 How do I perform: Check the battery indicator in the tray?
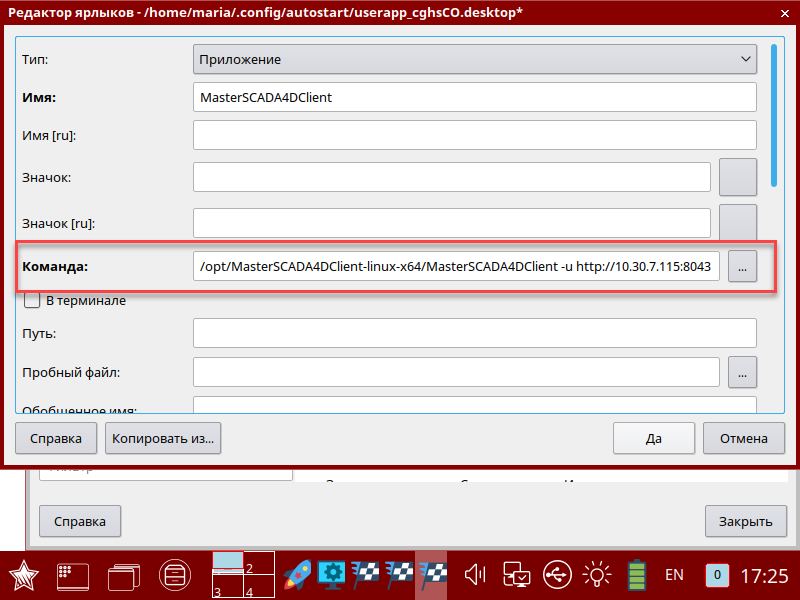tap(637, 574)
